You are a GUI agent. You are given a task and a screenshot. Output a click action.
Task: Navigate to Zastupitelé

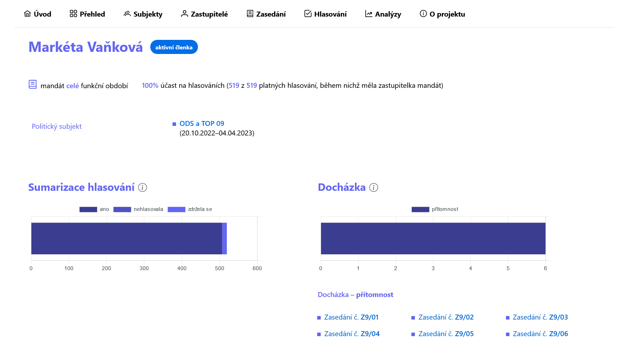204,14
